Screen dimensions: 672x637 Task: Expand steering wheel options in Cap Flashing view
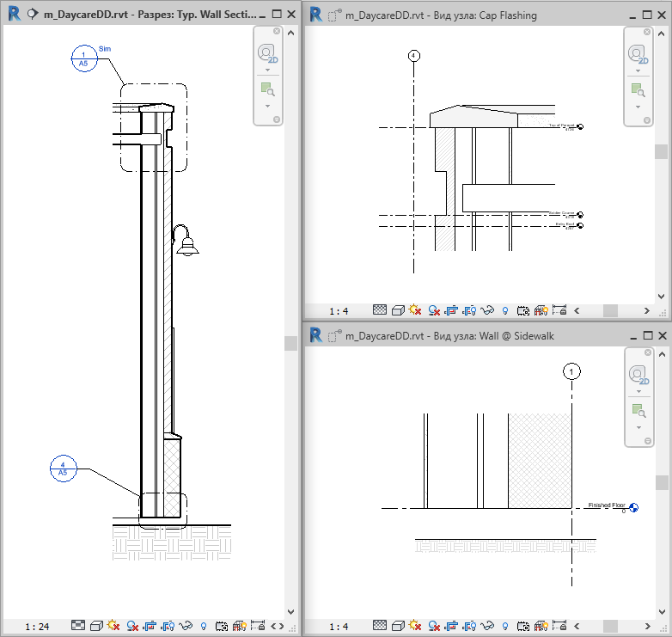point(638,70)
